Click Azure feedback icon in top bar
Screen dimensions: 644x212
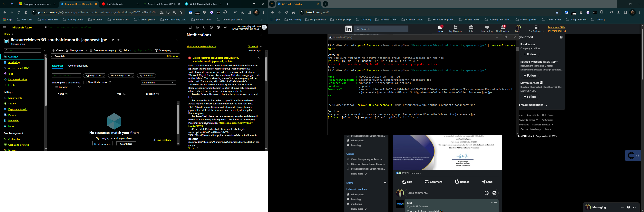pos(225,27)
